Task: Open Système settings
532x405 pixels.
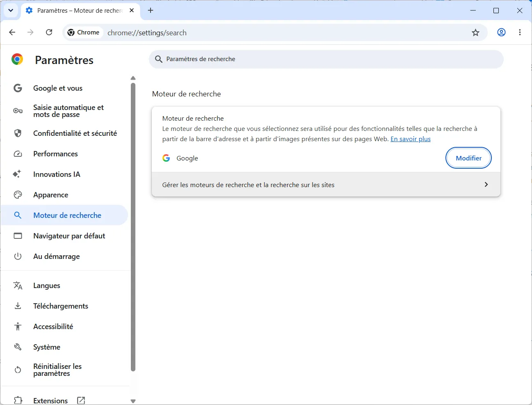Action: coord(64,347)
